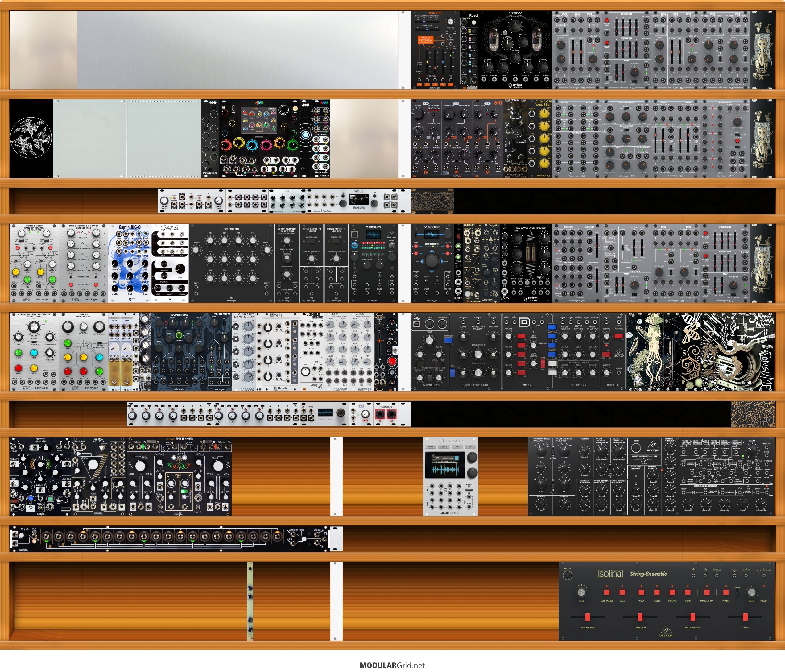Click the boxed Solina logo
The image size is (785, 672).
[x=610, y=574]
